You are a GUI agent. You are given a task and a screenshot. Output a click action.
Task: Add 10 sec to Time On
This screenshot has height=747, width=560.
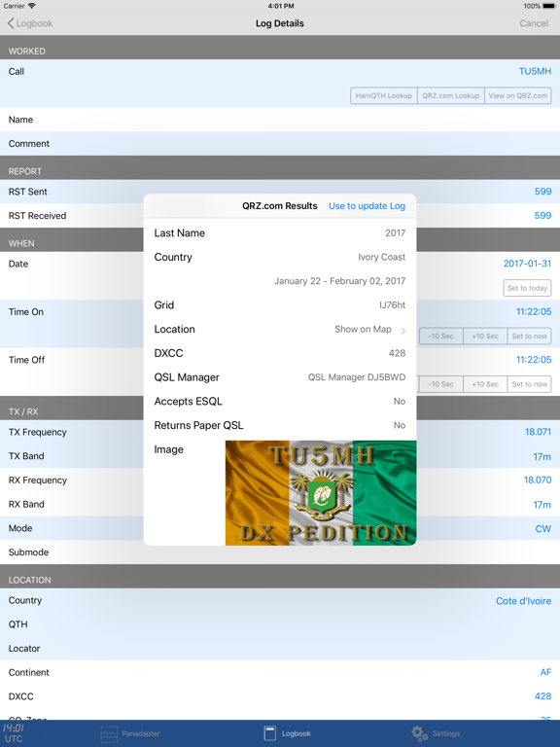(x=485, y=336)
